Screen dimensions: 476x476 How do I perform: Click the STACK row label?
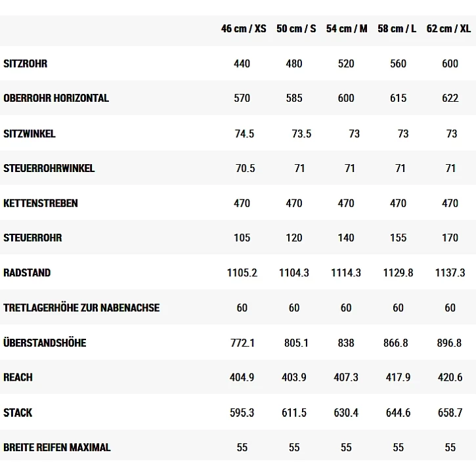point(18,412)
